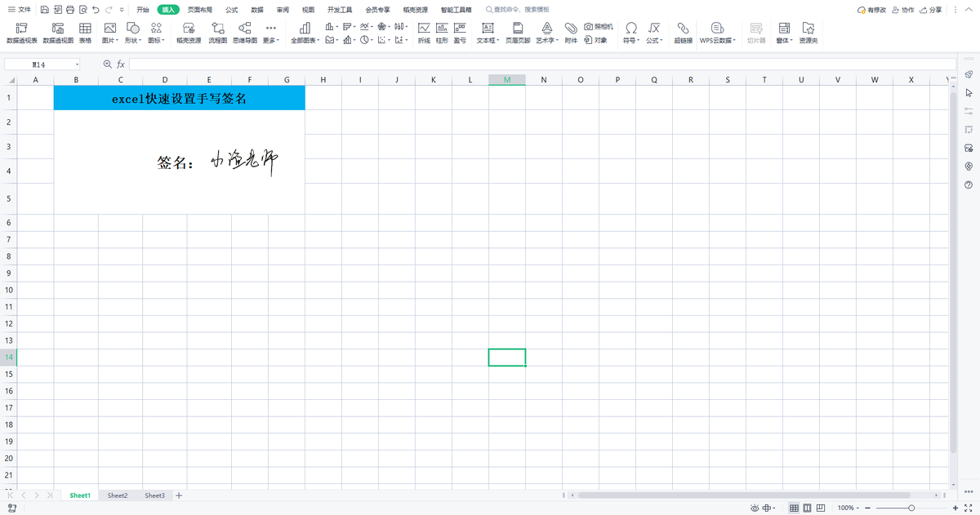Image resolution: width=980 pixels, height=515 pixels.
Task: Click the save icon in quick access toolbar
Action: coord(44,10)
